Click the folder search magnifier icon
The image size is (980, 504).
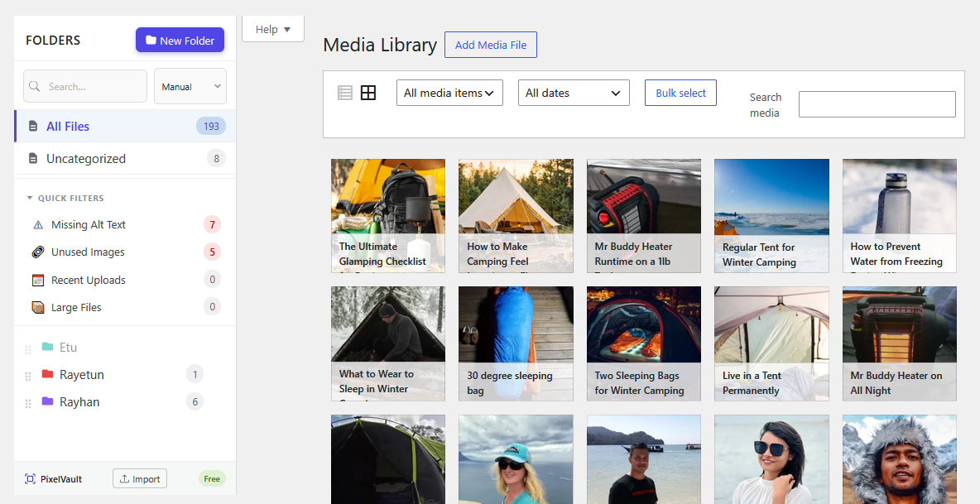(35, 86)
